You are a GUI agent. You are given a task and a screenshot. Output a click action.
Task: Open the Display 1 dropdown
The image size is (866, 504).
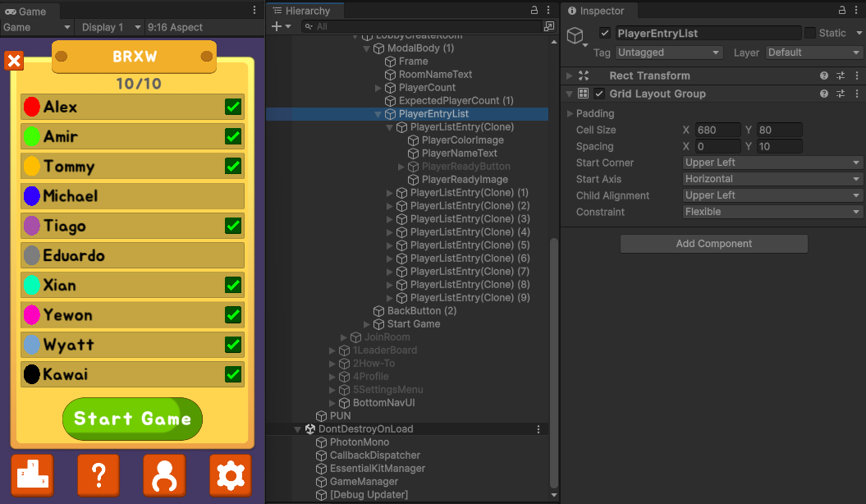110,27
